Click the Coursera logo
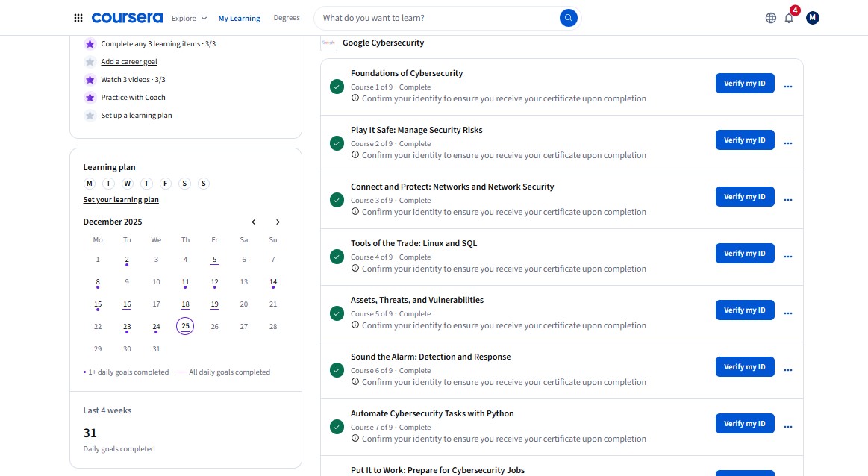The height and width of the screenshot is (476, 868). click(x=128, y=18)
